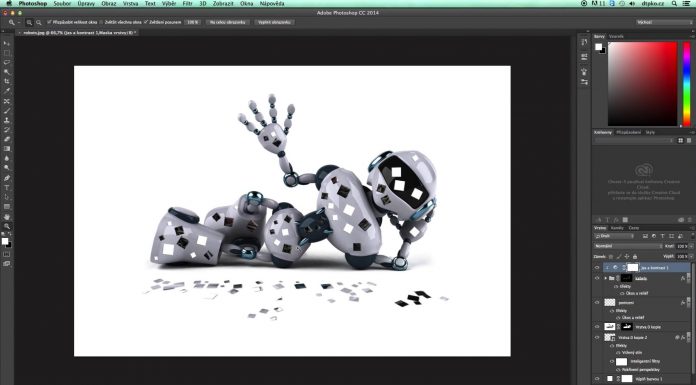Switch to the 'Kanály' tab

click(x=617, y=228)
